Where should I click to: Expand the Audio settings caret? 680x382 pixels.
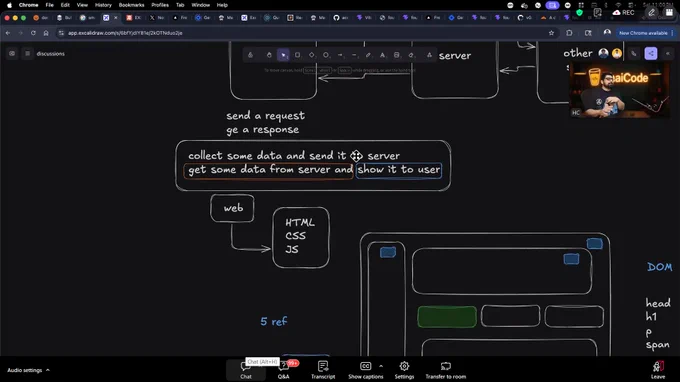tap(48, 370)
